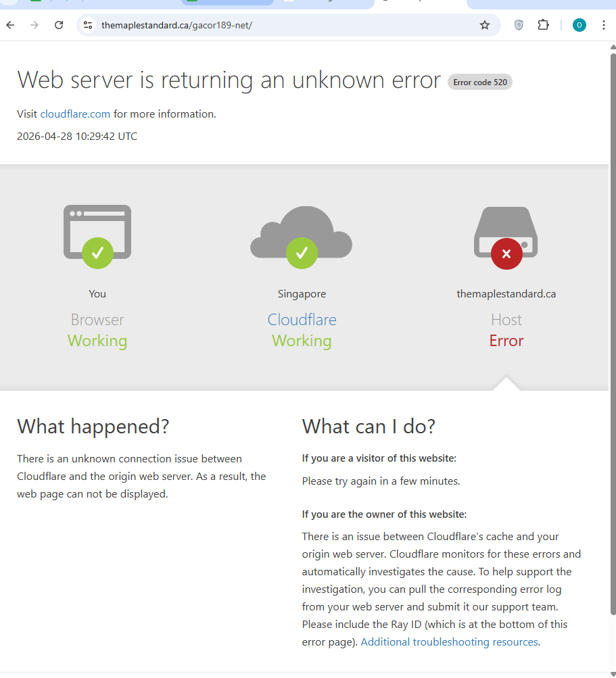616x678 pixels.
Task: Open the Cloudflare status link
Action: coord(302,320)
